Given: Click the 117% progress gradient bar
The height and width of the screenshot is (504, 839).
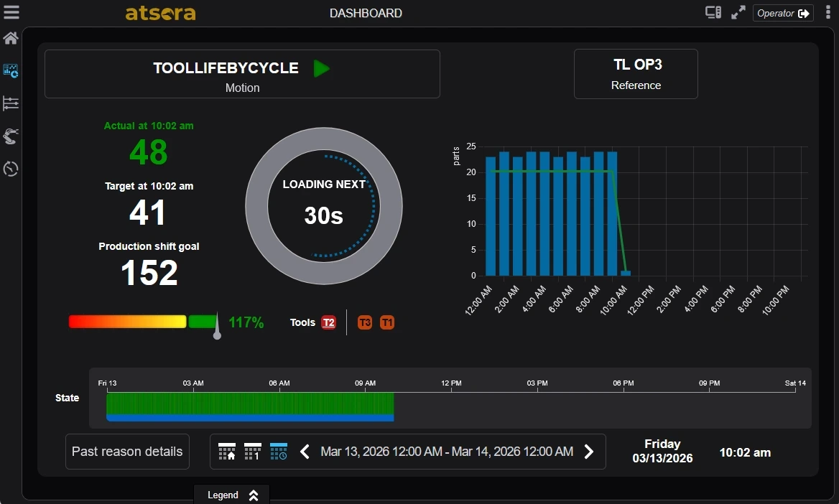Looking at the screenshot, I should click(x=144, y=322).
